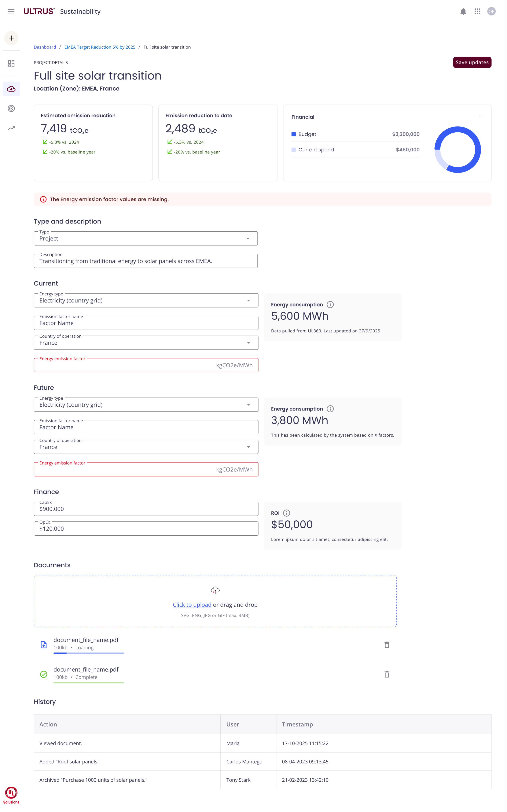Click the ROI info icon
This screenshot has height=812, width=507.
(287, 513)
